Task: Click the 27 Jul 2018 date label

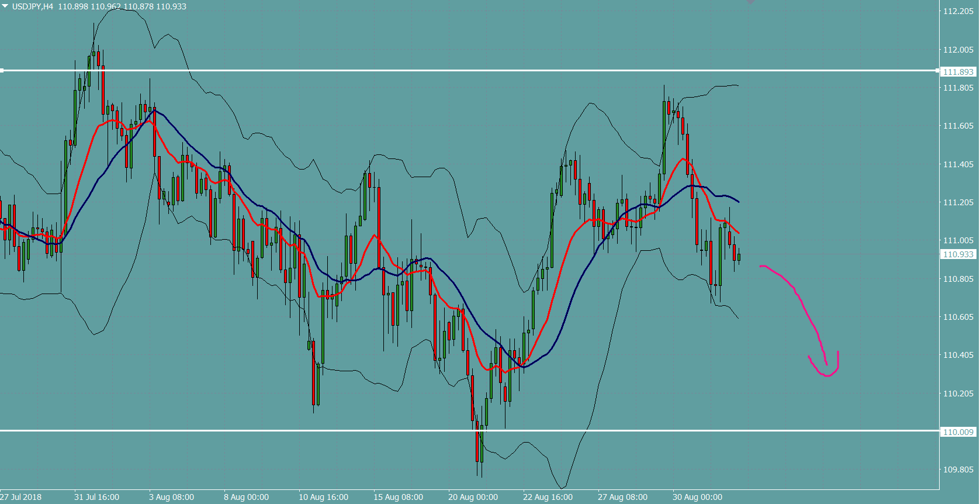Action: click(21, 497)
